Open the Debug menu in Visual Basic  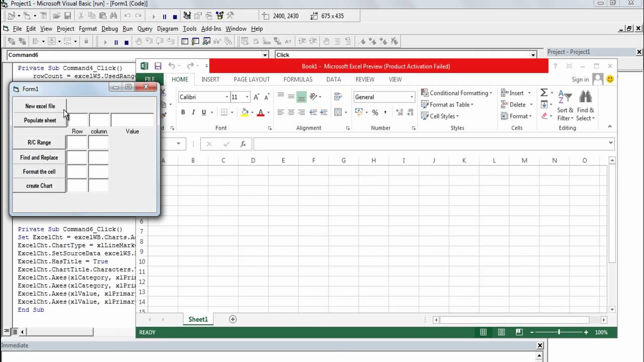click(x=110, y=29)
